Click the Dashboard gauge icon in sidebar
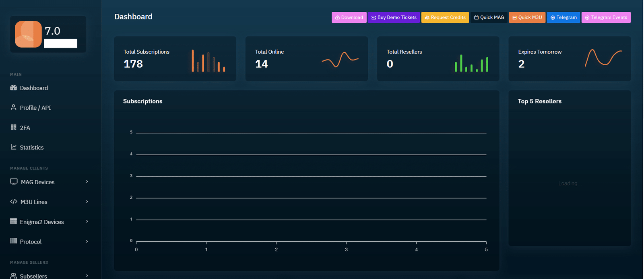Screen dimensions: 644x279 [x=13, y=88]
